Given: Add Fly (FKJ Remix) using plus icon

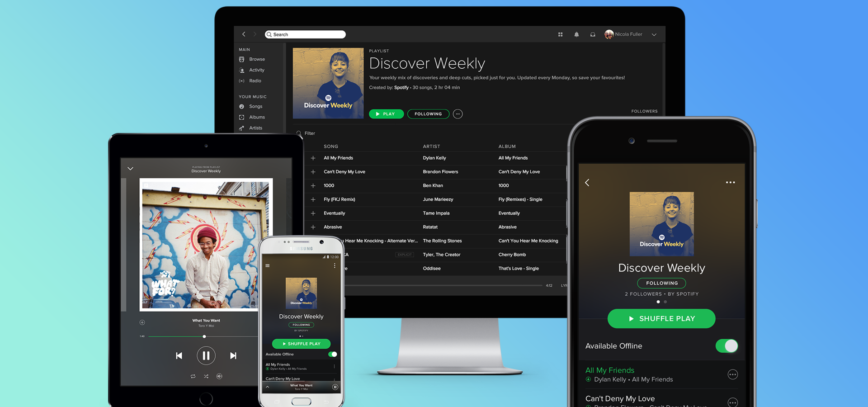Looking at the screenshot, I should (313, 199).
